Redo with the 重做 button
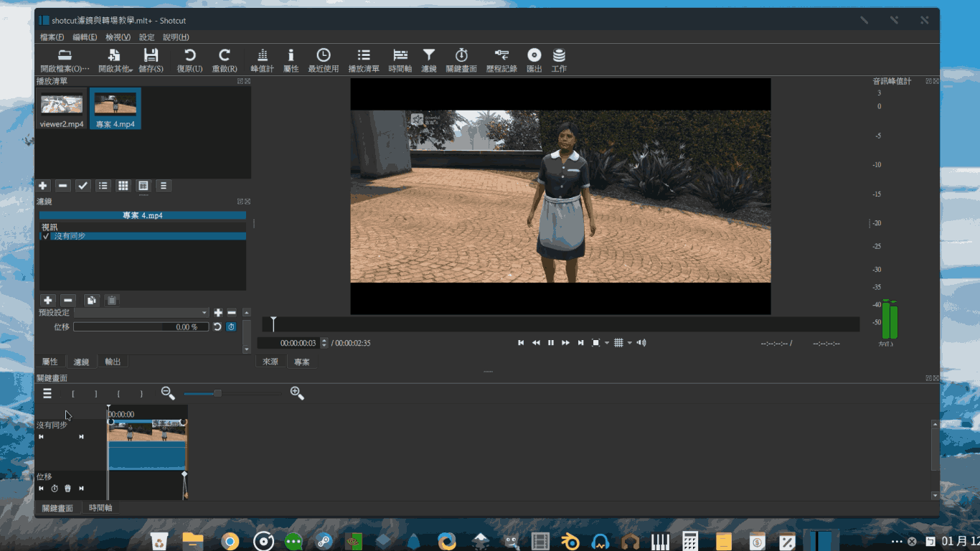Viewport: 980px width, 551px height. (x=225, y=60)
